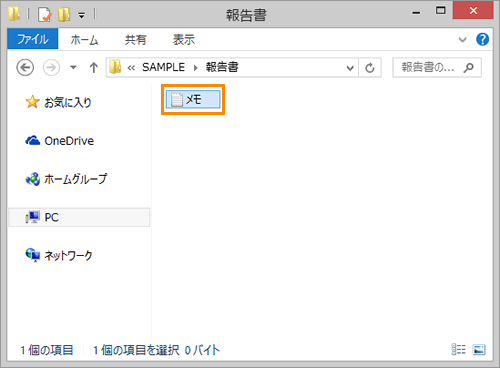Switch to details view in status bar
500x368 pixels.
pos(459,350)
